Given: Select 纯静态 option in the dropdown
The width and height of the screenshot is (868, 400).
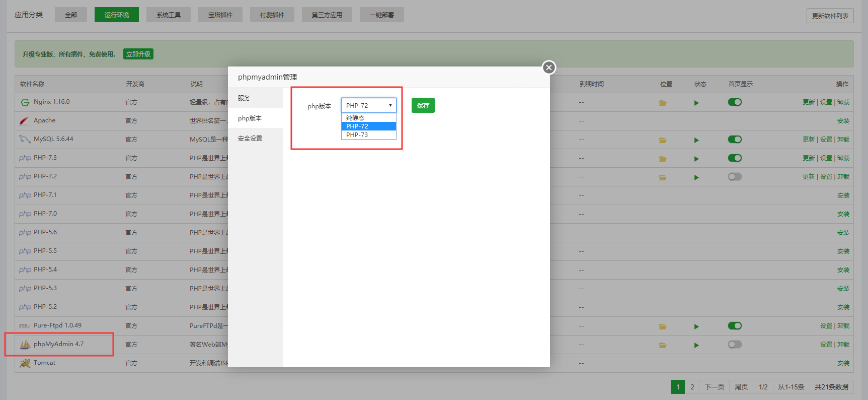Looking at the screenshot, I should pyautogui.click(x=369, y=118).
